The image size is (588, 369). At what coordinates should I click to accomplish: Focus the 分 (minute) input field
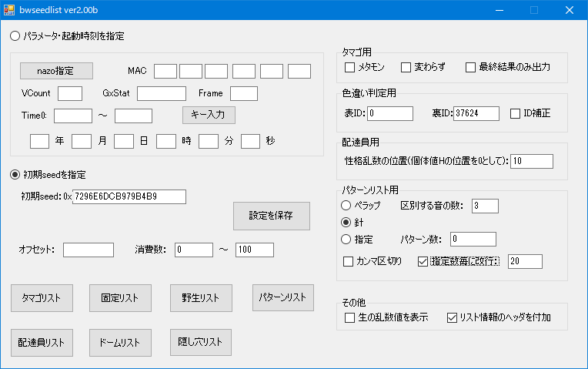pos(209,142)
